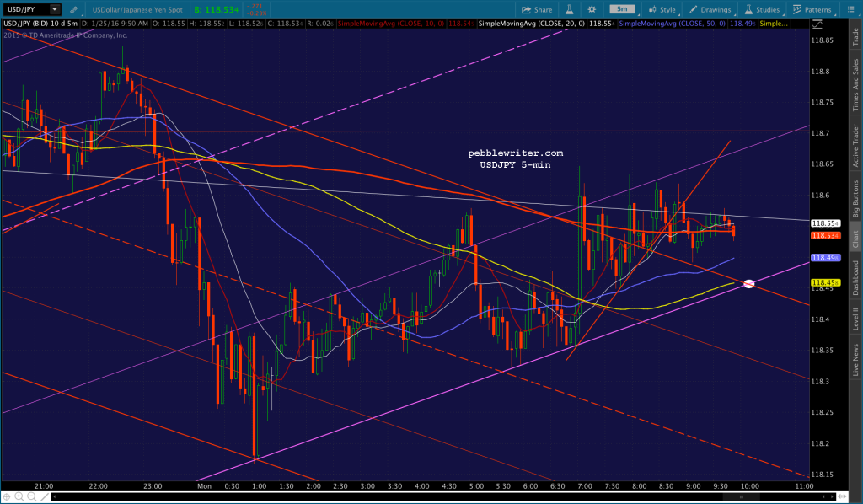Image resolution: width=863 pixels, height=504 pixels.
Task: Click the R: 0.026 range value
Action: click(319, 24)
